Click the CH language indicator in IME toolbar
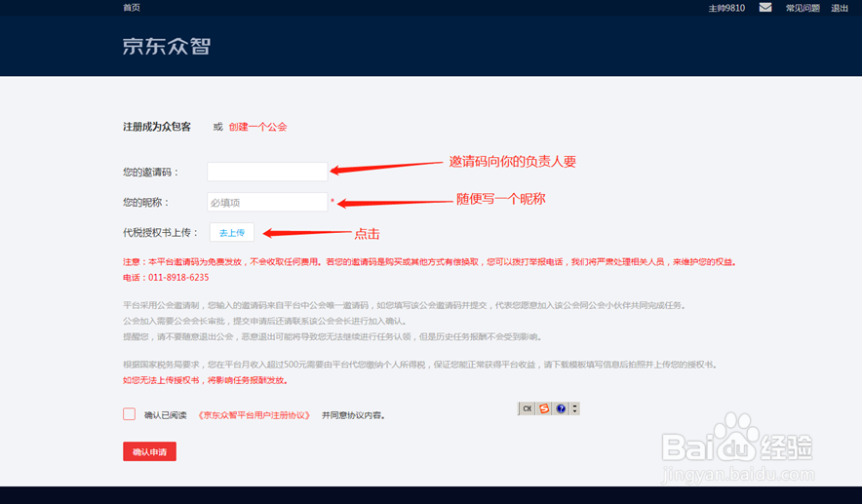 tap(527, 408)
